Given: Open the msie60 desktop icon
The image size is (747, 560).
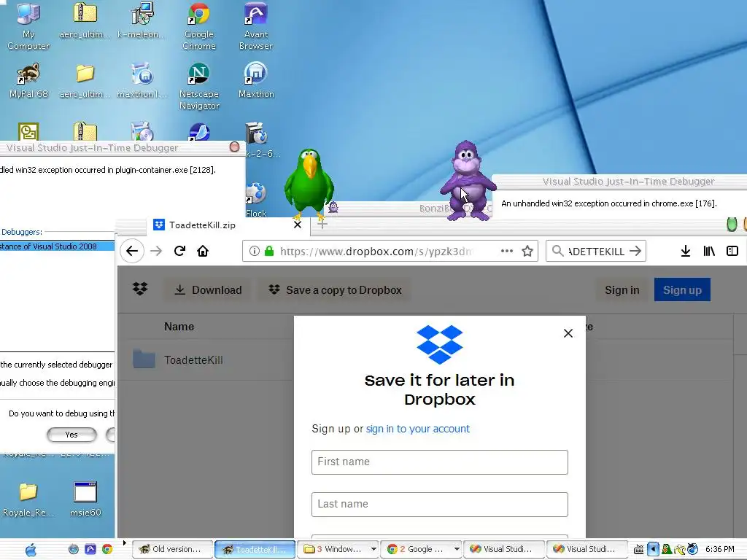Looking at the screenshot, I should coord(86,499).
